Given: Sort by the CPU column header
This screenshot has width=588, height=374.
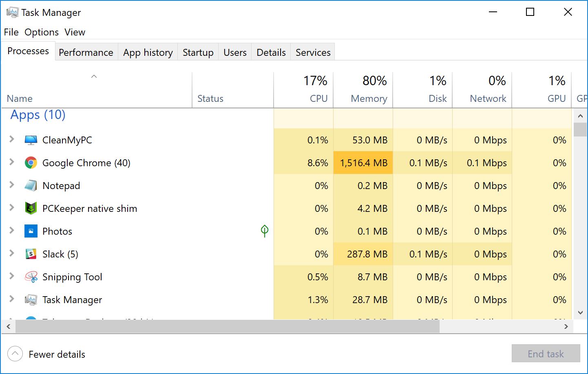Looking at the screenshot, I should (x=304, y=90).
